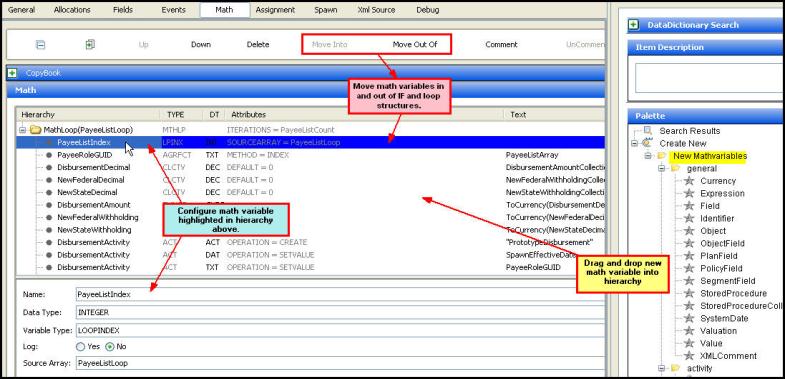This screenshot has height=379, width=785.
Task: Click the Create New palette icon
Action: click(x=648, y=143)
